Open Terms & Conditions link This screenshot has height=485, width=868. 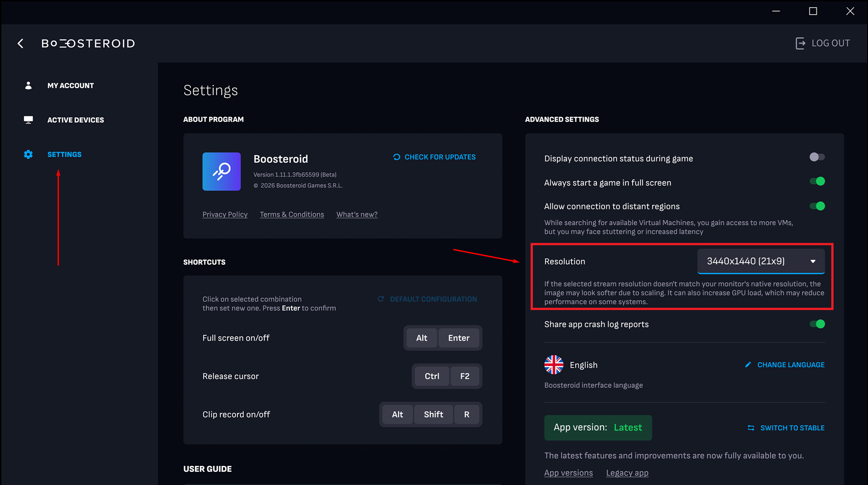pyautogui.click(x=292, y=214)
